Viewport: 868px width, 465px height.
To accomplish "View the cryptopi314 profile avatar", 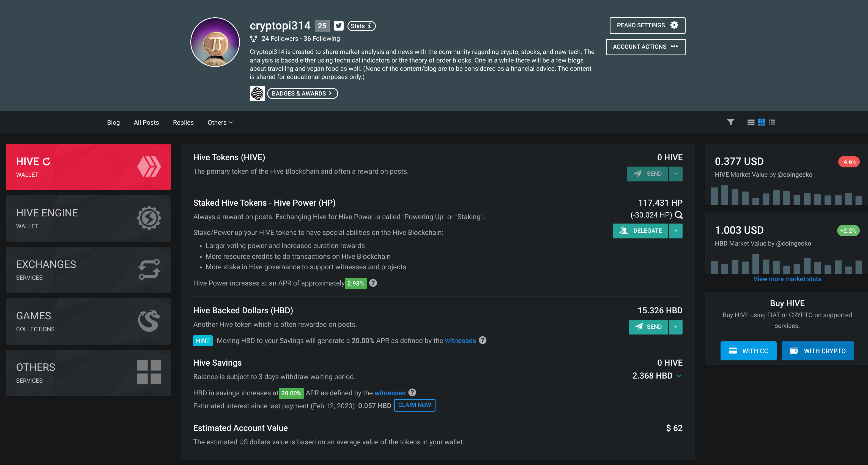I will (x=215, y=42).
